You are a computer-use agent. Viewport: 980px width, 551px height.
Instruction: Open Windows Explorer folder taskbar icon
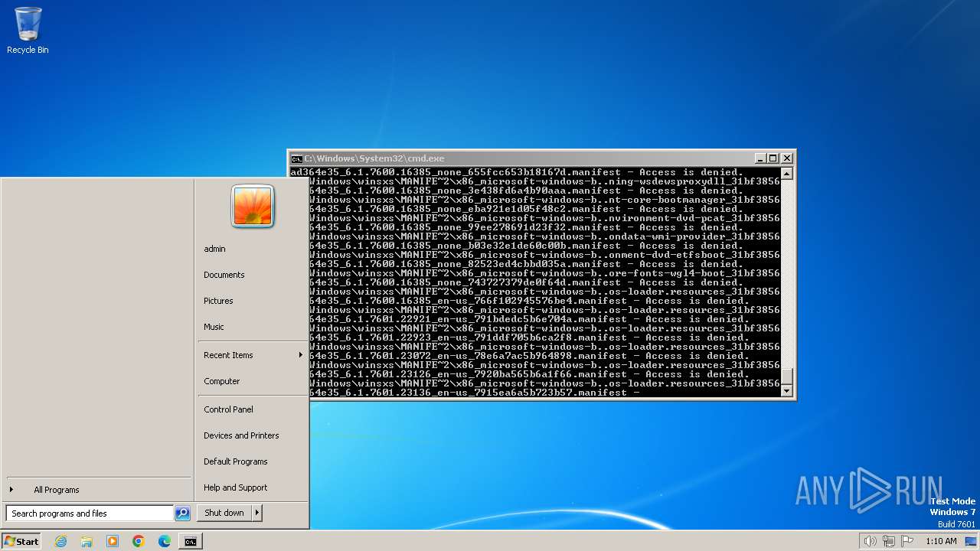click(x=87, y=541)
